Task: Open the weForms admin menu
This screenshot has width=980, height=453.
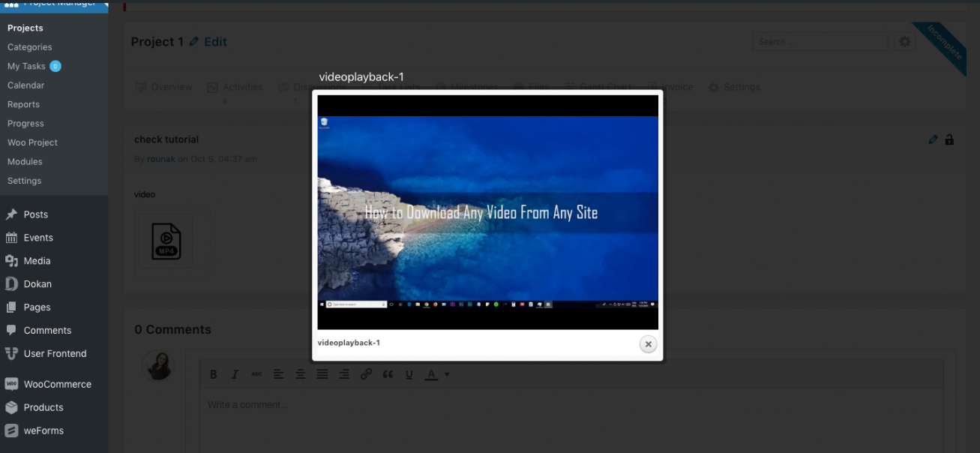Action: [43, 431]
